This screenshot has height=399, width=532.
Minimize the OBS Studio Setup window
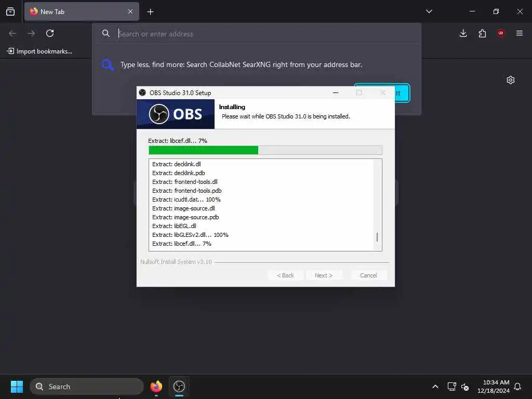[x=336, y=92]
